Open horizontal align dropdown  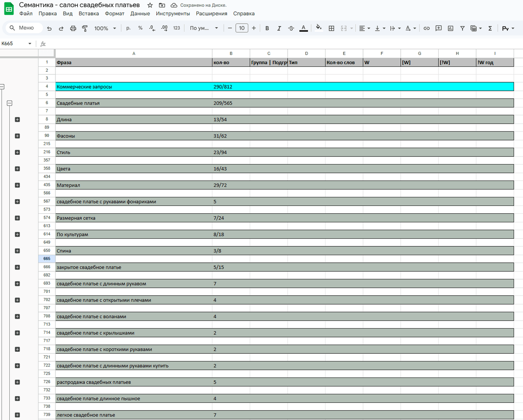365,28
